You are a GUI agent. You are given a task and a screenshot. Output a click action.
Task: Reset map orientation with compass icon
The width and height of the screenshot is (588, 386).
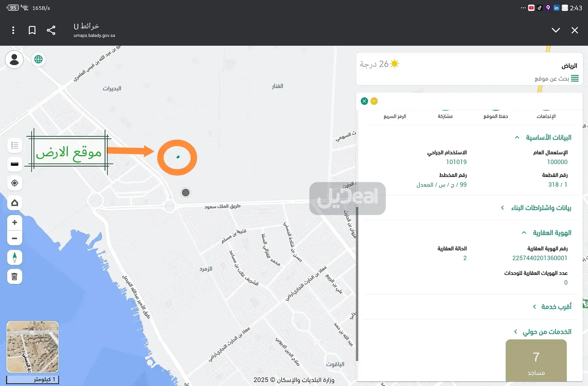coord(15,257)
